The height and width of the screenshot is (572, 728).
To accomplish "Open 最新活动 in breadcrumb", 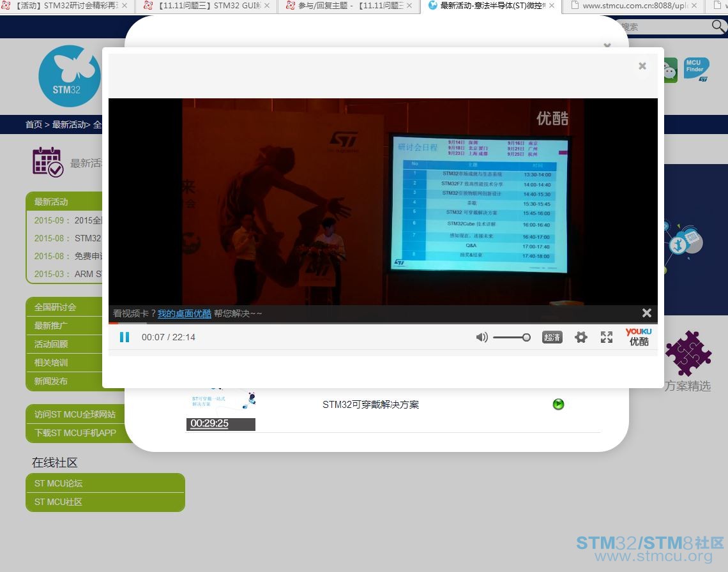I will pyautogui.click(x=69, y=124).
